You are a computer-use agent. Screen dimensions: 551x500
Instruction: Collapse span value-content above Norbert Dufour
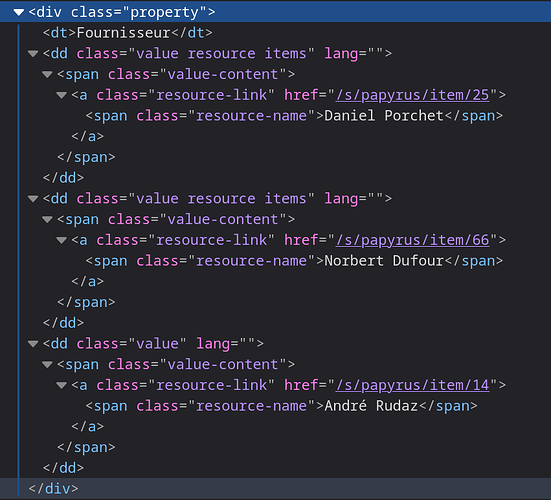(x=47, y=220)
